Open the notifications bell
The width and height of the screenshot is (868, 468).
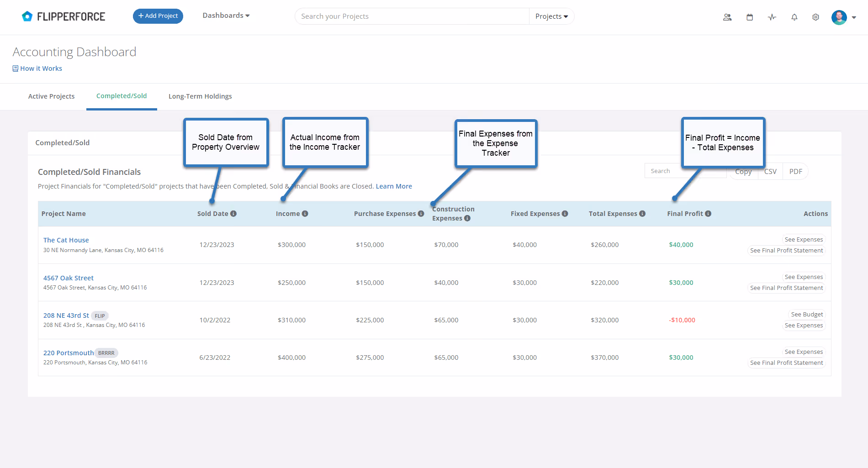pyautogui.click(x=794, y=17)
